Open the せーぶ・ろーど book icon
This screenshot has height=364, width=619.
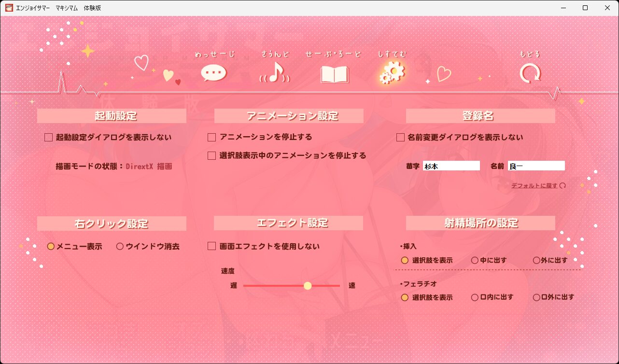pyautogui.click(x=334, y=74)
